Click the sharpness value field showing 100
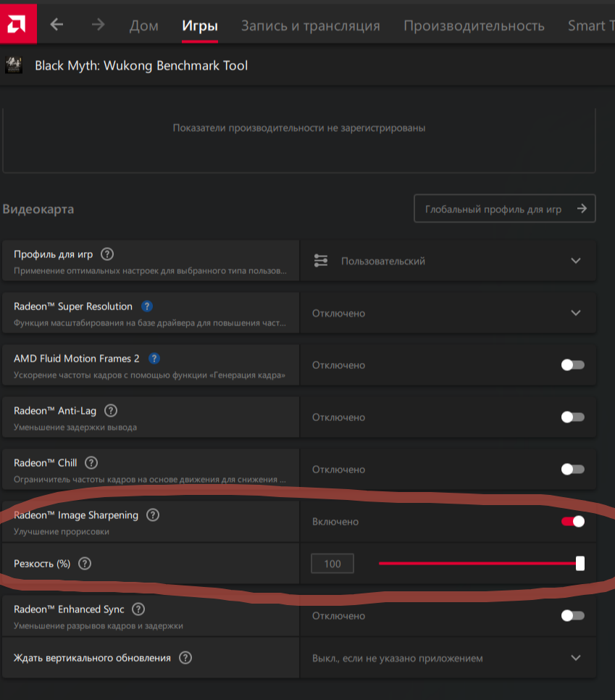 [332, 564]
